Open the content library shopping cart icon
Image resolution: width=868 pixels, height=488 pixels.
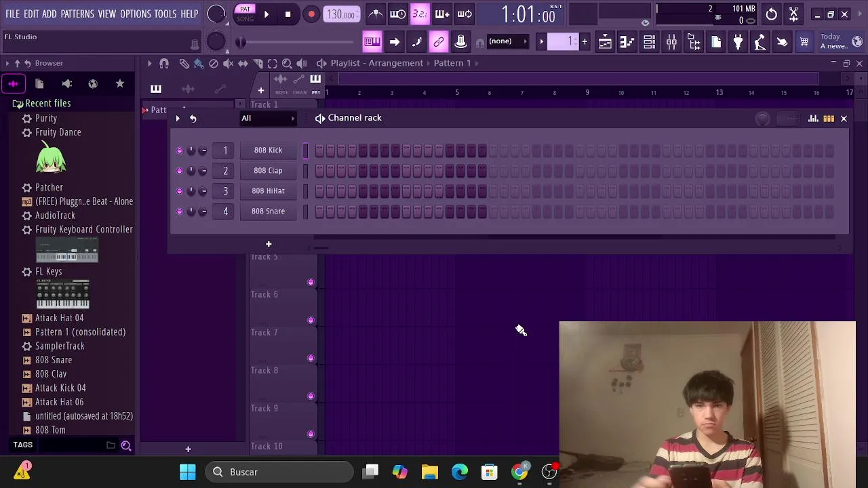click(804, 43)
